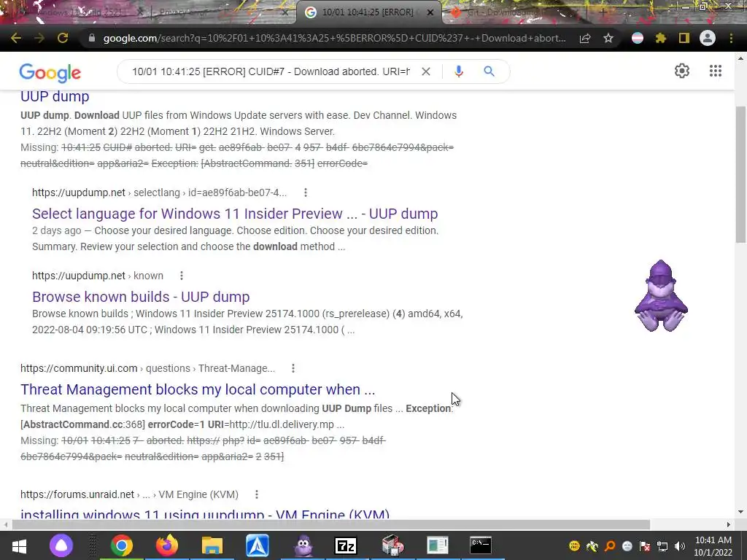Open the orange magnifier tray icon
This screenshot has width=747, height=560.
click(610, 545)
